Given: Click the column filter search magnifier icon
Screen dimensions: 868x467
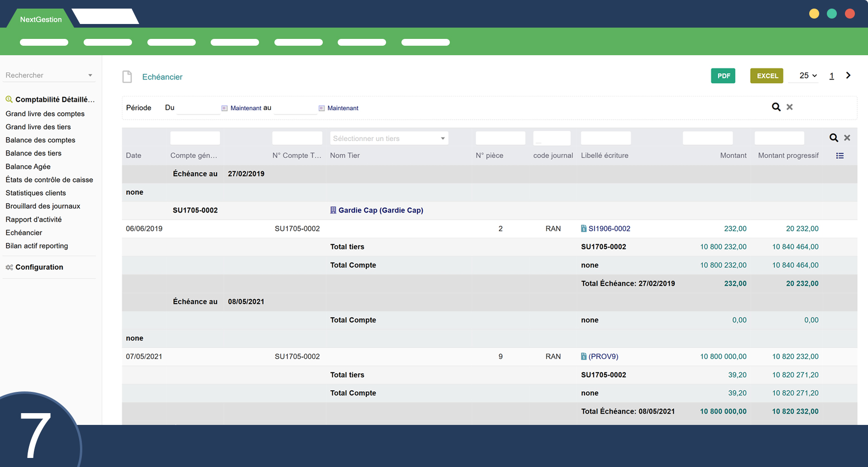Looking at the screenshot, I should pos(834,138).
